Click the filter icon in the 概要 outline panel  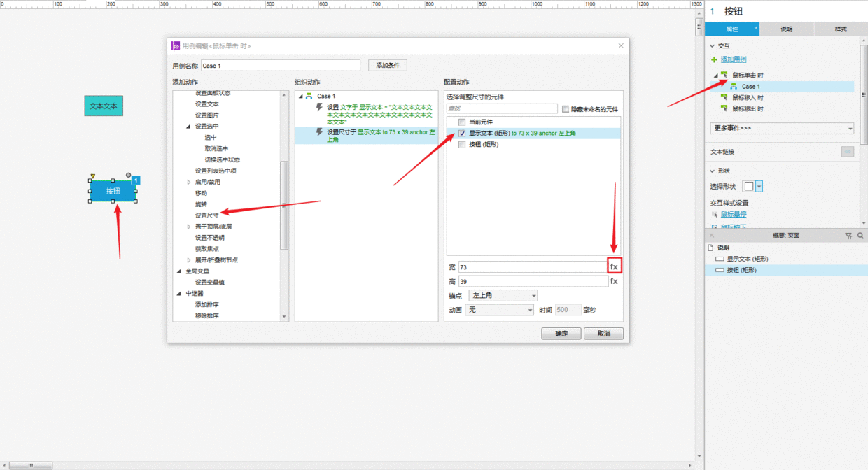point(848,236)
